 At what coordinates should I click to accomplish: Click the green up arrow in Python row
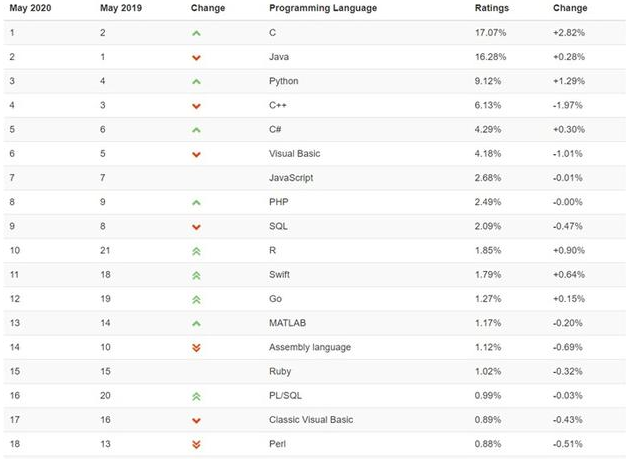(196, 81)
